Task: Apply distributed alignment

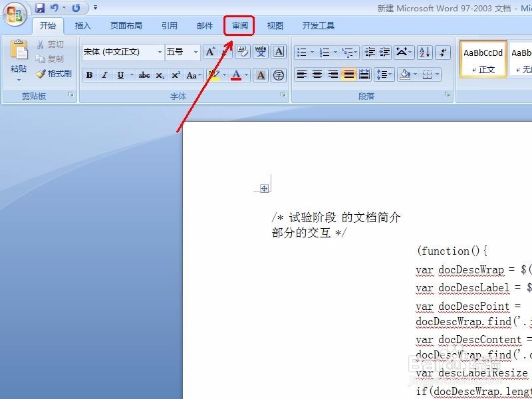Action: tap(364, 74)
